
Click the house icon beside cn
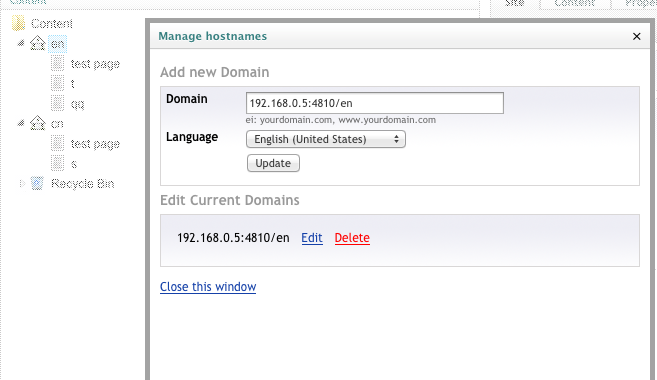coord(37,123)
